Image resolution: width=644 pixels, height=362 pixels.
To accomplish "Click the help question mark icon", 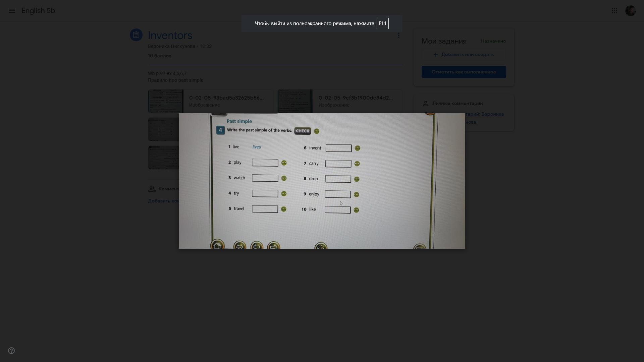I will coord(11,351).
